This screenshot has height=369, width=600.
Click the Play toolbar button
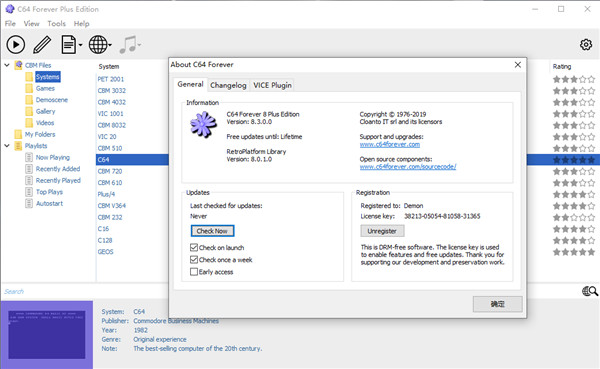pyautogui.click(x=16, y=45)
